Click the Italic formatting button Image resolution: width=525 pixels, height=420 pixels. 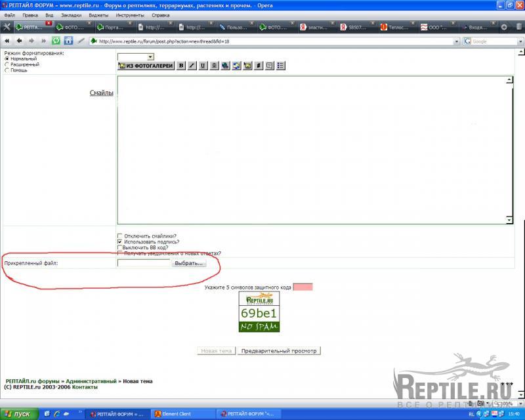coord(192,66)
